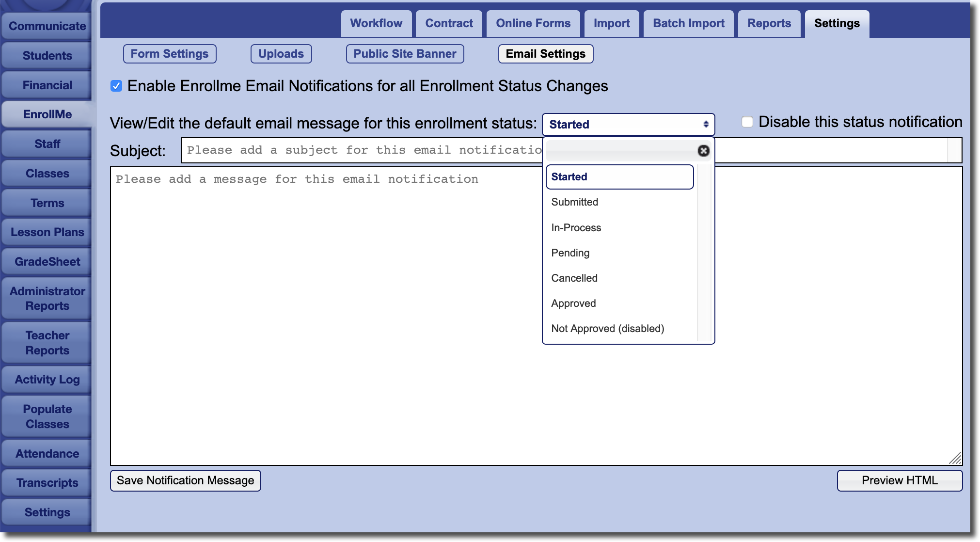Clear the dropdown search with X icon
This screenshot has width=980, height=542.
tap(703, 151)
